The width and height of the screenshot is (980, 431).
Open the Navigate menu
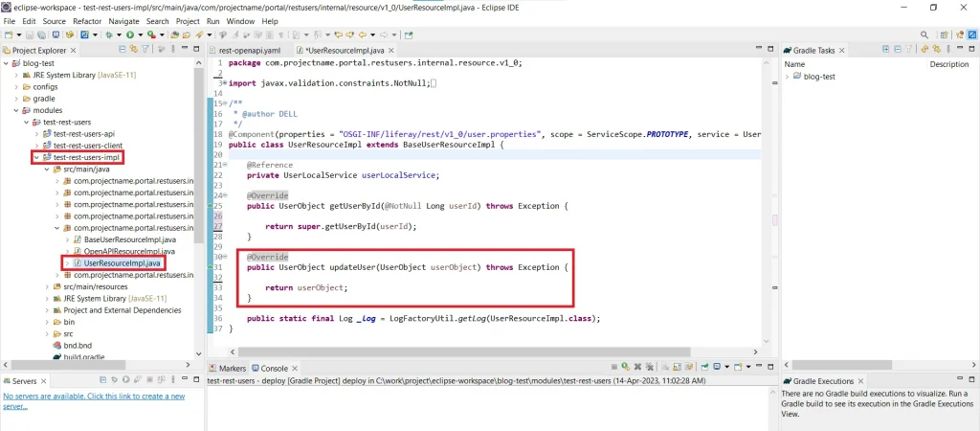(123, 21)
